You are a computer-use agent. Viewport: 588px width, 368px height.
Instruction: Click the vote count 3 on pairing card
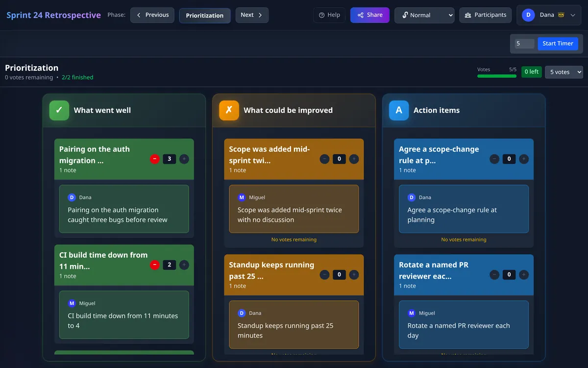[x=170, y=159]
